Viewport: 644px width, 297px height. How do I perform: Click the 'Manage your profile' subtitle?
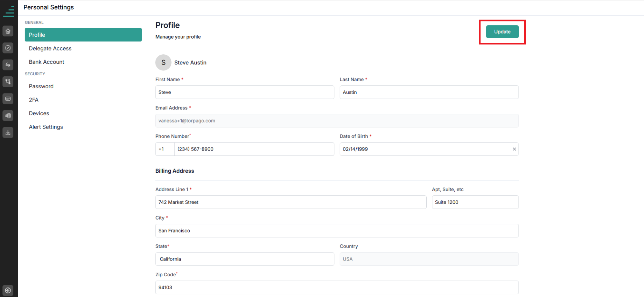pyautogui.click(x=178, y=37)
